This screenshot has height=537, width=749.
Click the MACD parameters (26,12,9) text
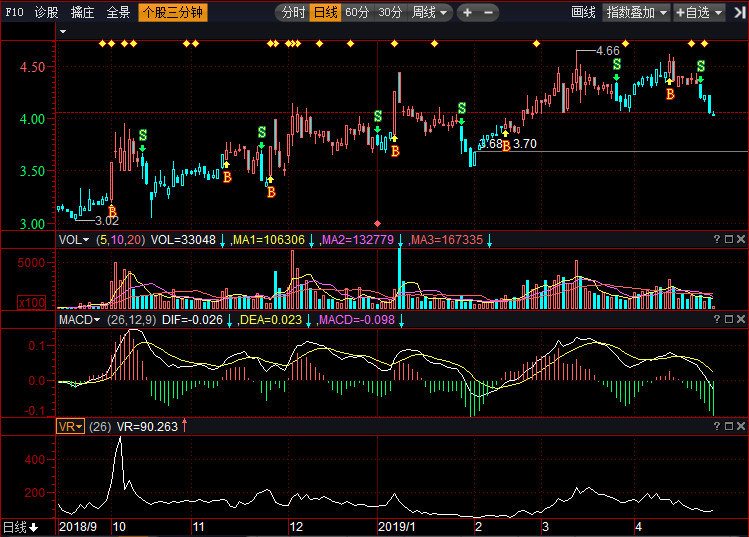tap(131, 320)
